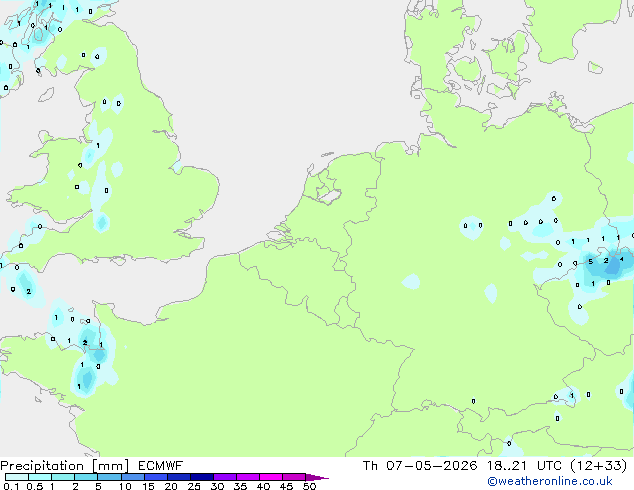Click the 'Precipitation [mm]' title text

64,466
